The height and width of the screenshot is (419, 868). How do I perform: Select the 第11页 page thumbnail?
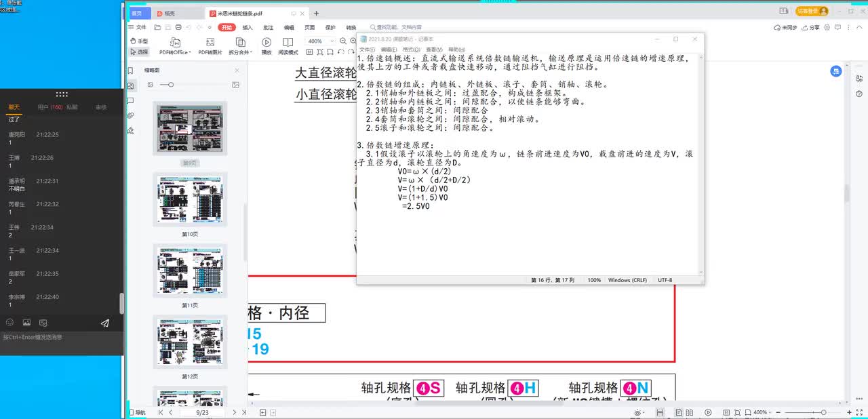click(x=190, y=272)
